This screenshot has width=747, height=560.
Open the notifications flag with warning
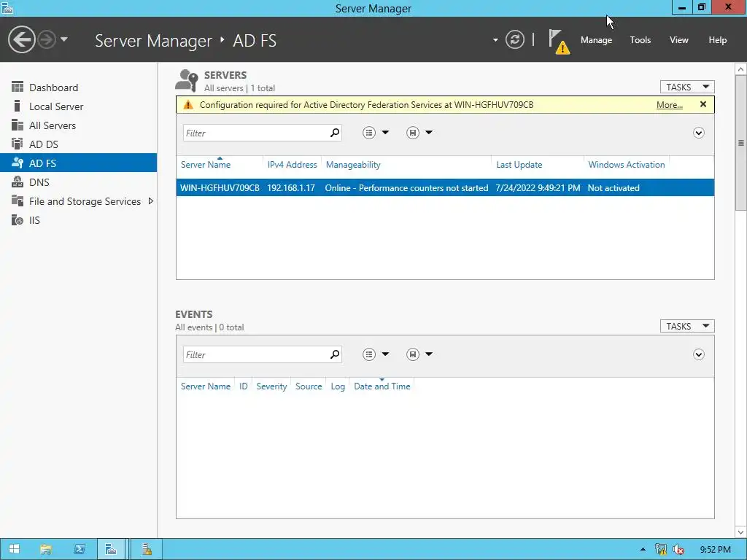coord(558,42)
